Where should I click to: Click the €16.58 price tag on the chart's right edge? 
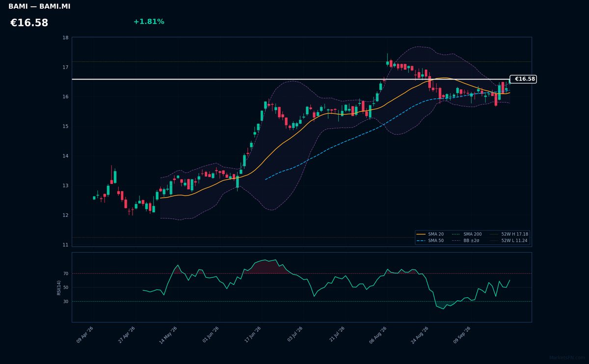click(x=524, y=79)
